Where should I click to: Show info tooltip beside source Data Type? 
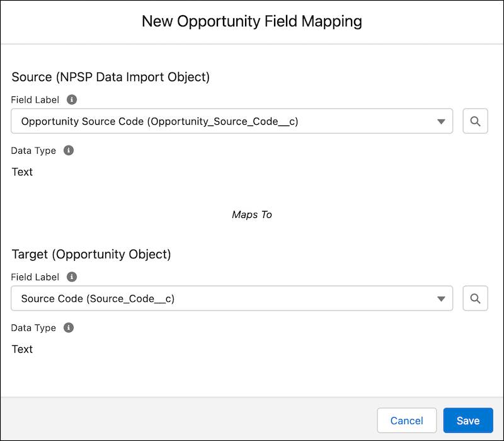pyautogui.click(x=69, y=151)
